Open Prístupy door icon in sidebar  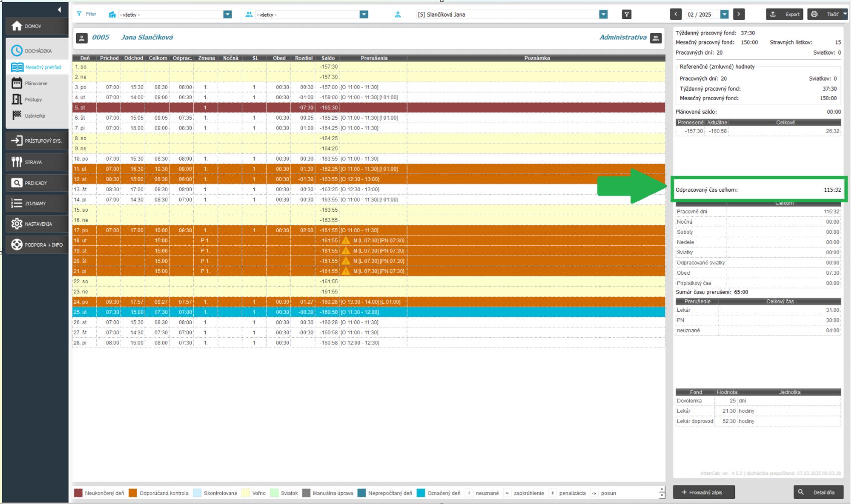pos(17,100)
